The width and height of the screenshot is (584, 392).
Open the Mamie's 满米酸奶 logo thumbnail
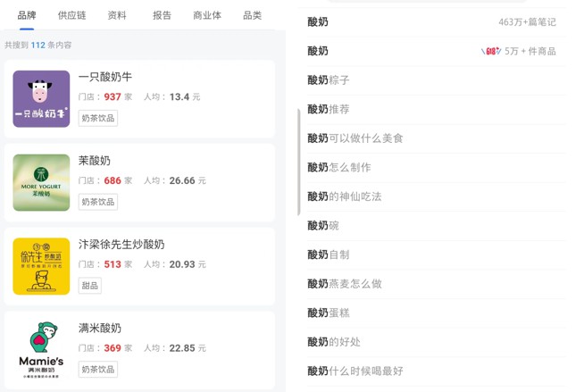point(41,350)
